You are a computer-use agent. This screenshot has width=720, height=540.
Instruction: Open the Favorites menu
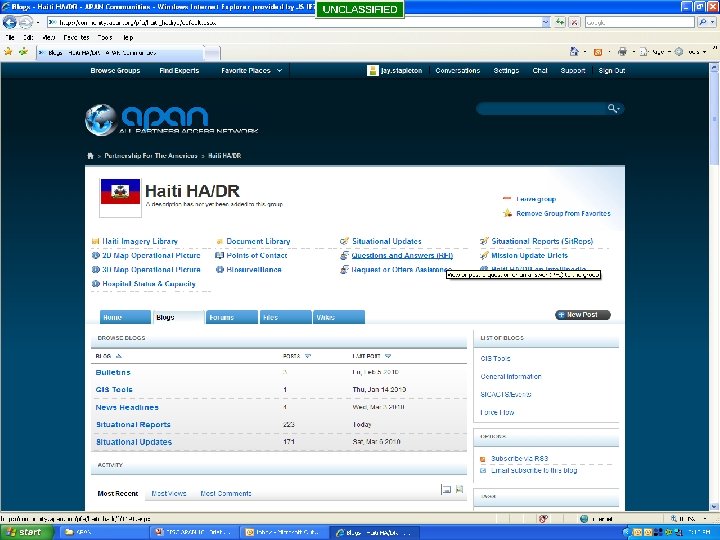pos(76,37)
